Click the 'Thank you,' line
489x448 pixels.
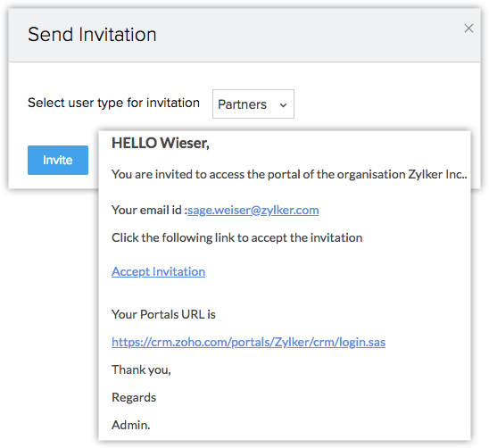141,370
